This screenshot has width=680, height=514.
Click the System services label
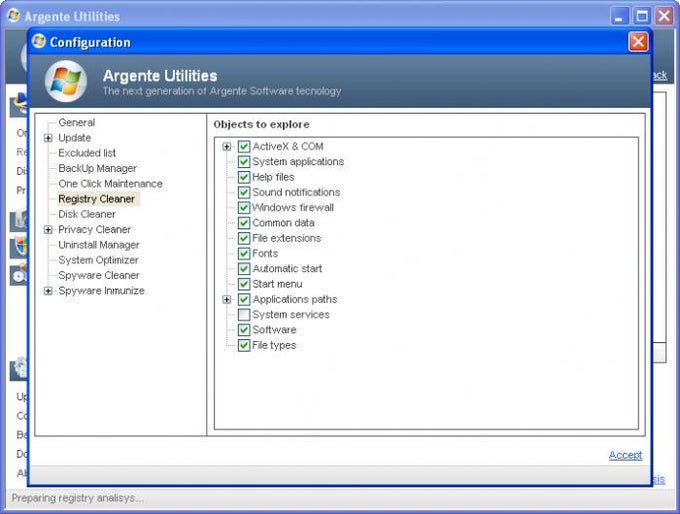point(291,314)
